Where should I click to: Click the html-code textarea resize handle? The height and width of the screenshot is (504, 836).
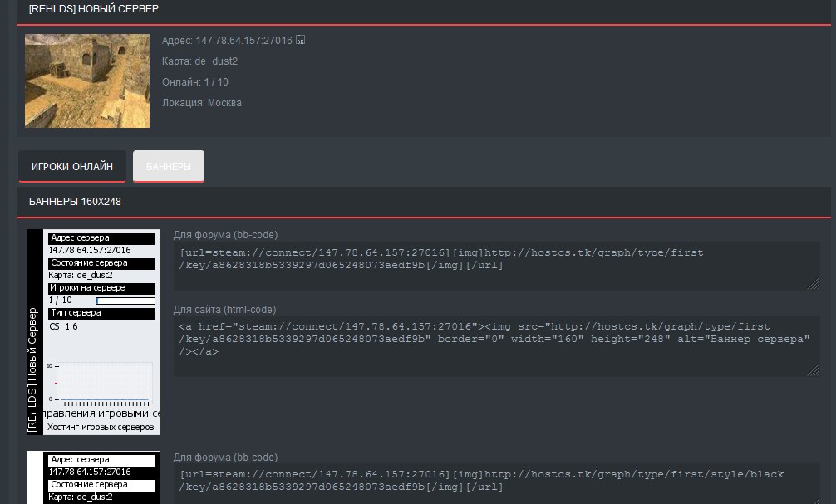coord(814,371)
